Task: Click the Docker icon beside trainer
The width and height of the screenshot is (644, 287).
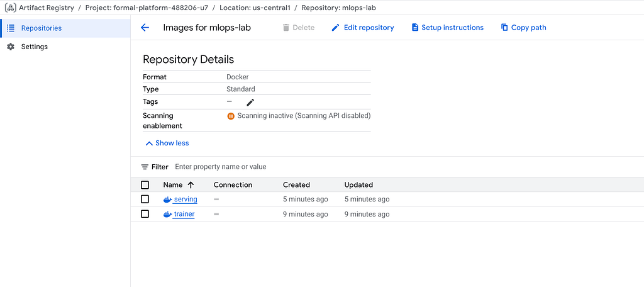Action: pos(167,214)
